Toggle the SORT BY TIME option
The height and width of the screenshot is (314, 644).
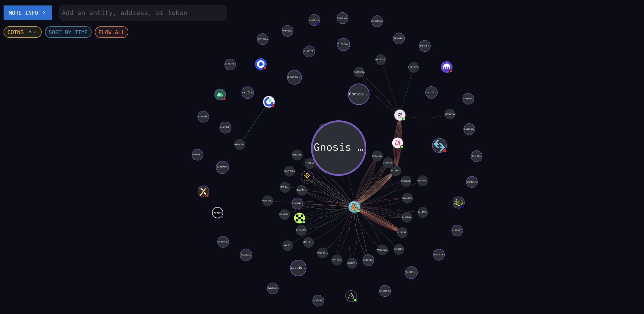[x=68, y=32]
